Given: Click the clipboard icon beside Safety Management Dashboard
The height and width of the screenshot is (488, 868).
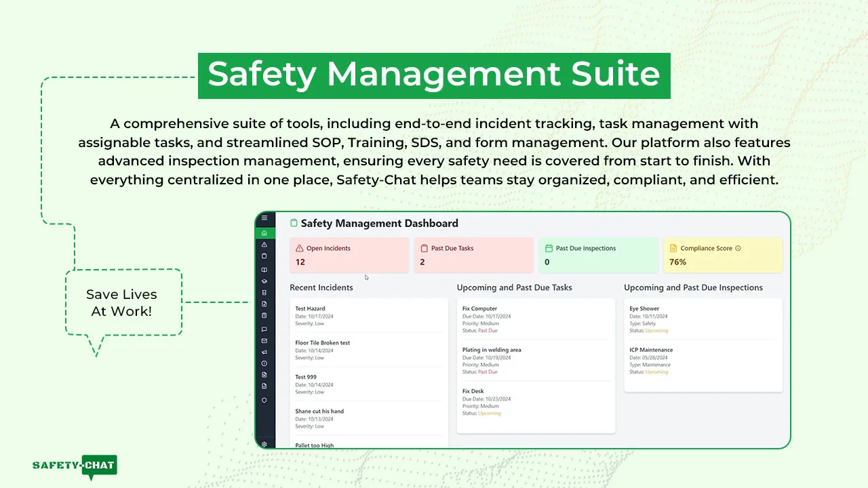Looking at the screenshot, I should (x=294, y=223).
